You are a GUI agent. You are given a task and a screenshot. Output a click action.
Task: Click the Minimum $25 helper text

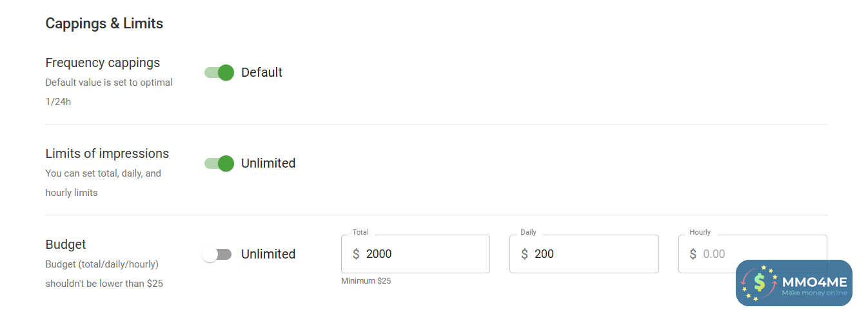click(366, 281)
